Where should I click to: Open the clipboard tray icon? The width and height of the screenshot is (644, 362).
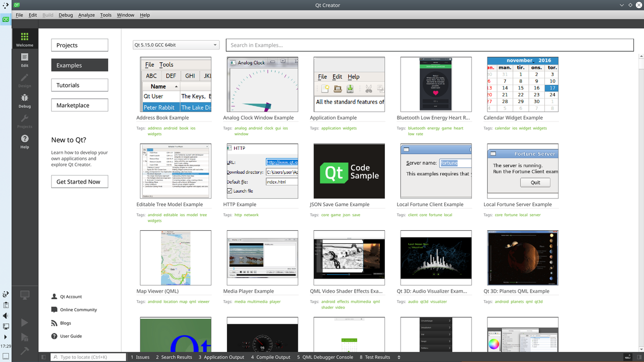[6, 305]
